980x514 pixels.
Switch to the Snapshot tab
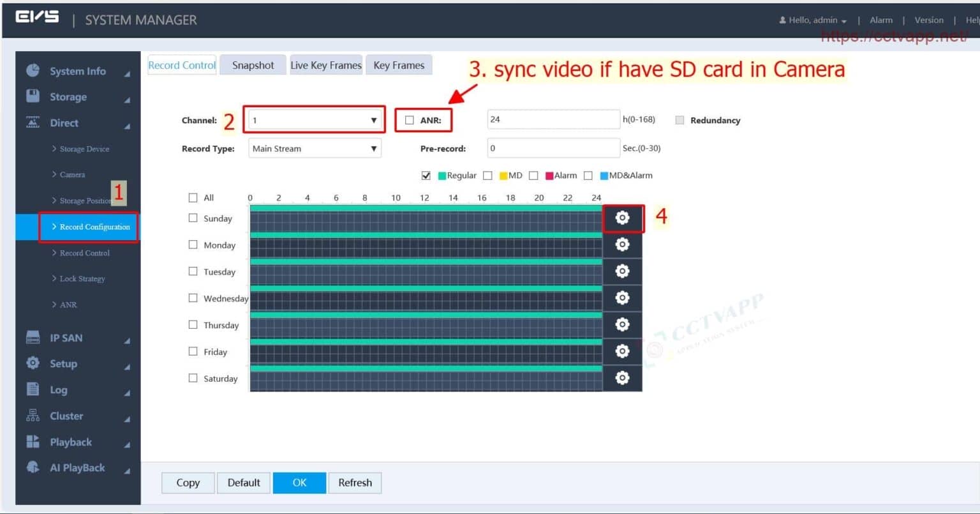(253, 64)
